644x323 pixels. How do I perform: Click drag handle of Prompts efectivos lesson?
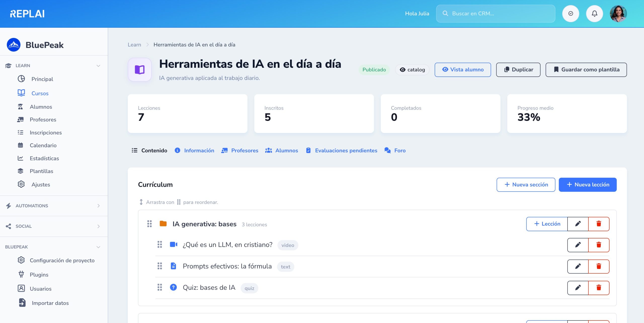(x=160, y=266)
